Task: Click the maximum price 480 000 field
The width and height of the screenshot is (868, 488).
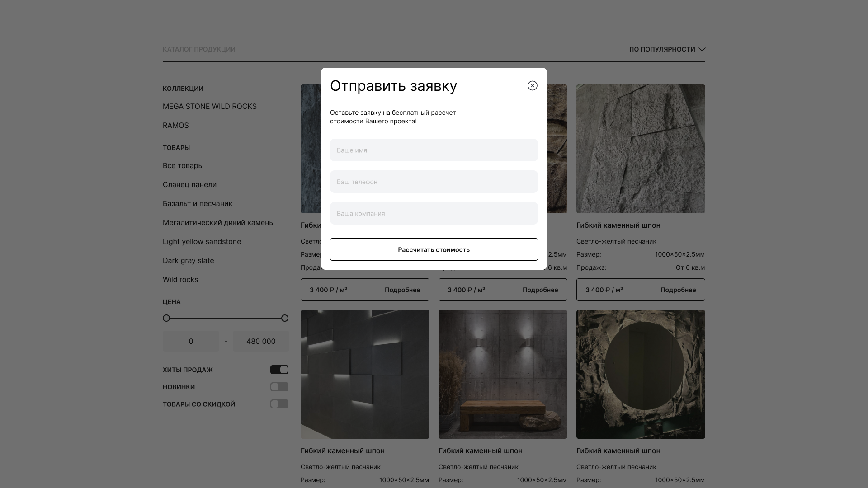Action: tap(260, 341)
